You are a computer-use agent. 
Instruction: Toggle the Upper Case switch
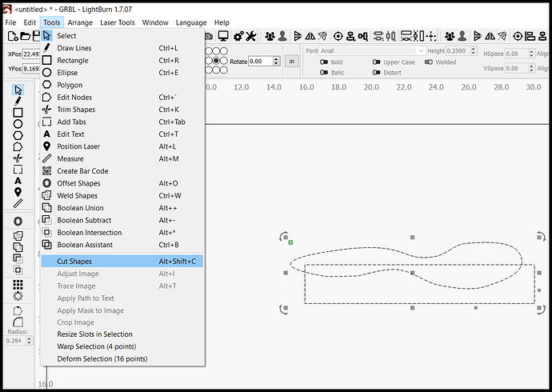[376, 62]
